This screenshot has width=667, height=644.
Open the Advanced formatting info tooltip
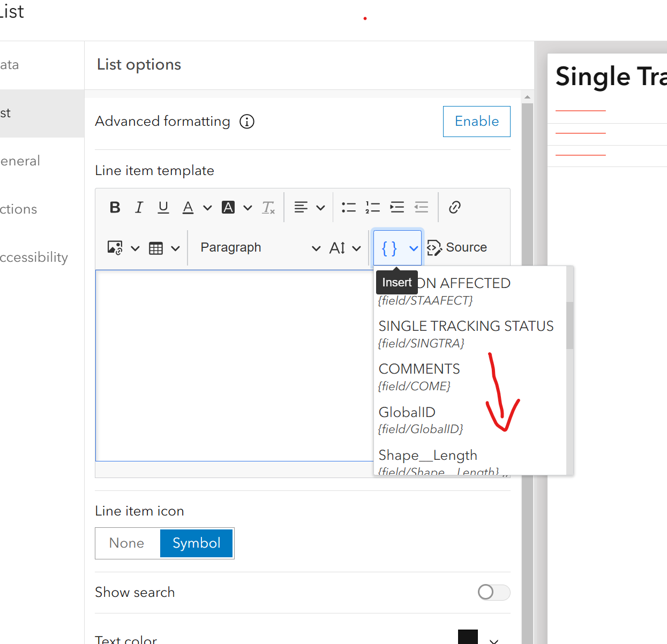246,122
